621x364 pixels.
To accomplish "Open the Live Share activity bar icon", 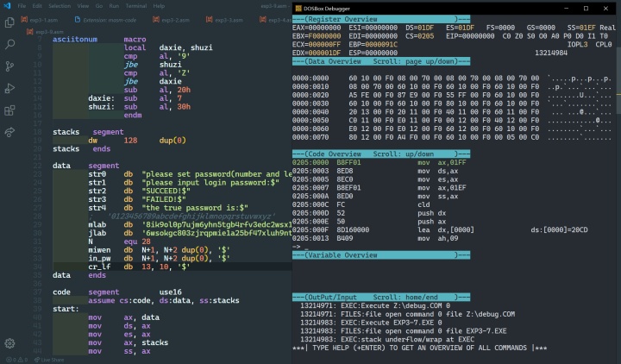I will pyautogui.click(x=9, y=132).
